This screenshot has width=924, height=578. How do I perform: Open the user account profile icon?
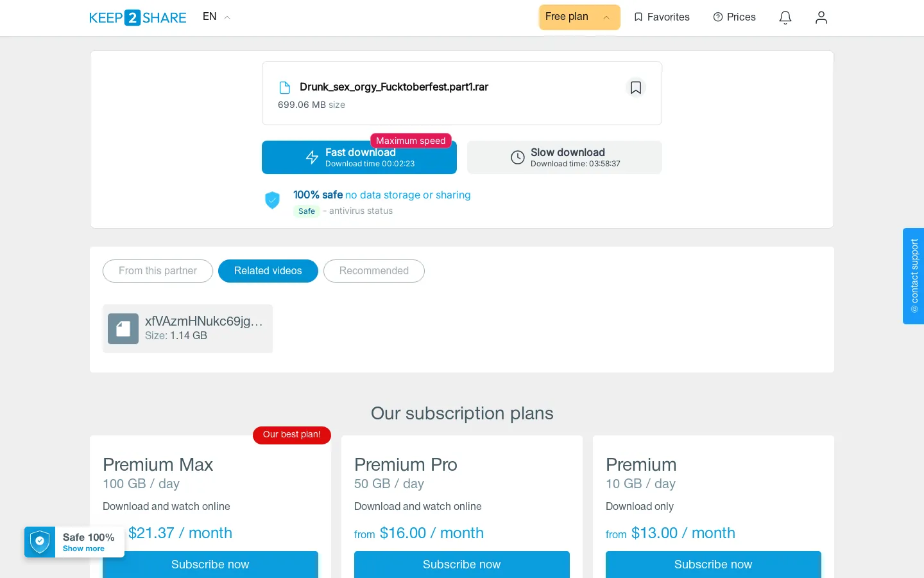click(x=821, y=17)
